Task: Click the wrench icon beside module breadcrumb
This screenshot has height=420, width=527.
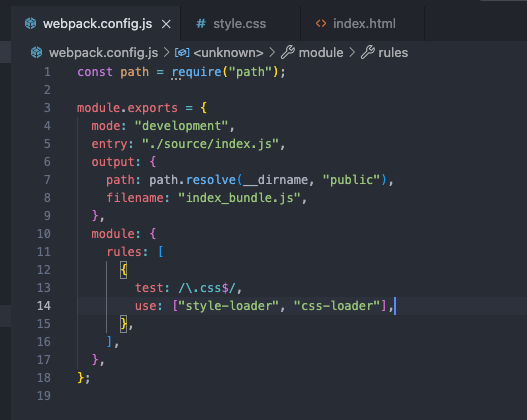Action: point(288,52)
